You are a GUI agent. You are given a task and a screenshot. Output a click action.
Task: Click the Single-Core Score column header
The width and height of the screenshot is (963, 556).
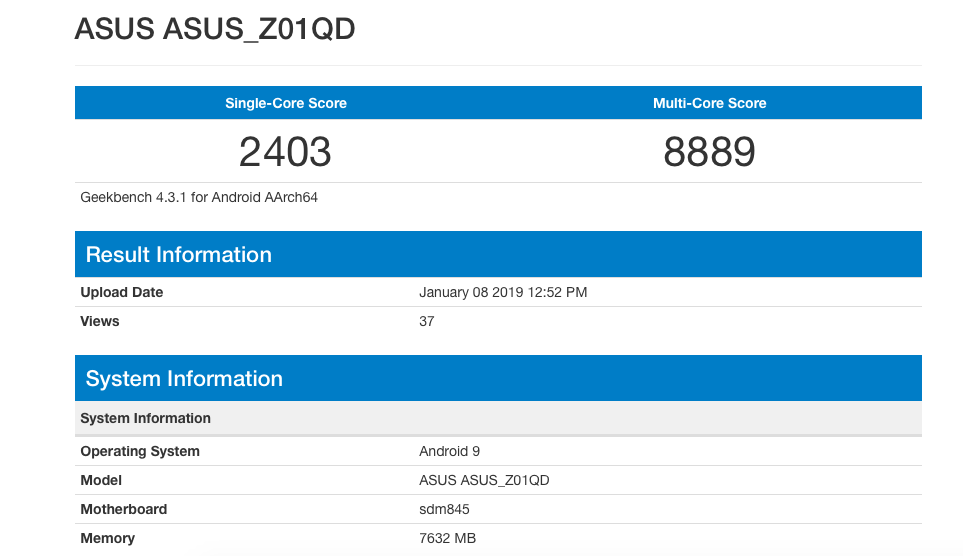pyautogui.click(x=286, y=103)
